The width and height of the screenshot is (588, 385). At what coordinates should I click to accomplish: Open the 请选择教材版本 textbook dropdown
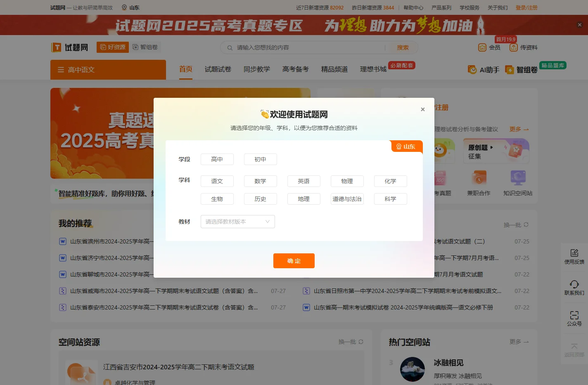[x=237, y=222]
